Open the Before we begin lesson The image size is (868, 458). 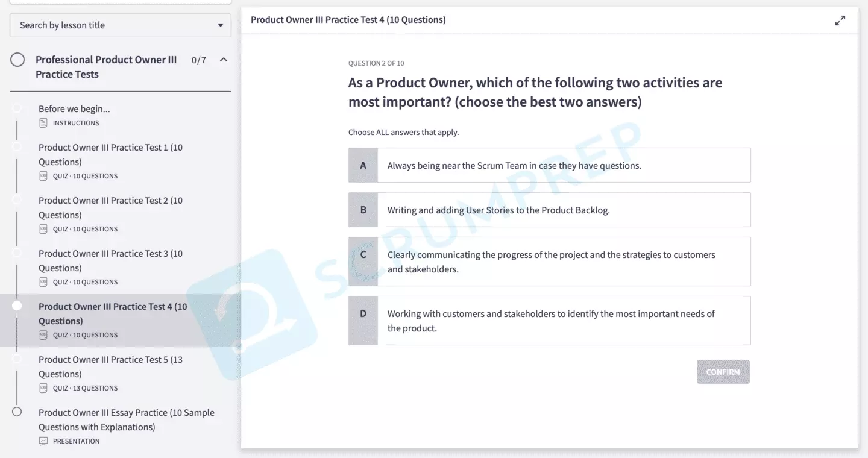(x=74, y=109)
